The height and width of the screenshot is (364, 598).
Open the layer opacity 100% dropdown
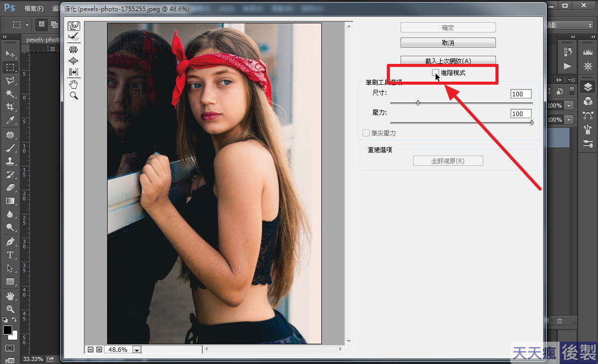(569, 105)
